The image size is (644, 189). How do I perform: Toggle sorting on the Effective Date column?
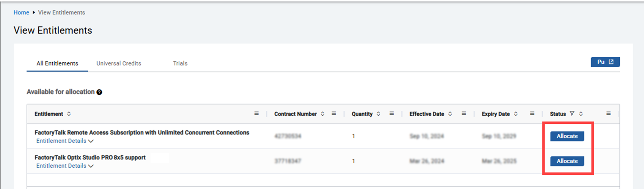pyautogui.click(x=451, y=114)
